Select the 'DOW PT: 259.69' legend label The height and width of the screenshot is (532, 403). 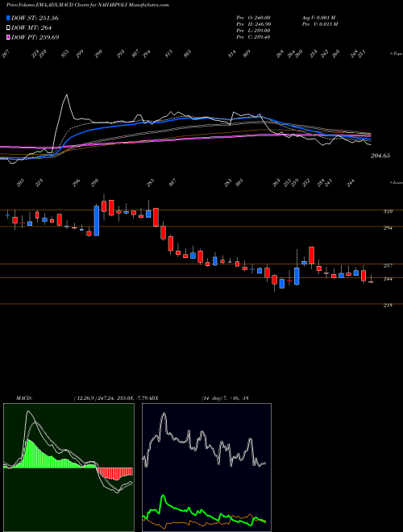pyautogui.click(x=35, y=37)
